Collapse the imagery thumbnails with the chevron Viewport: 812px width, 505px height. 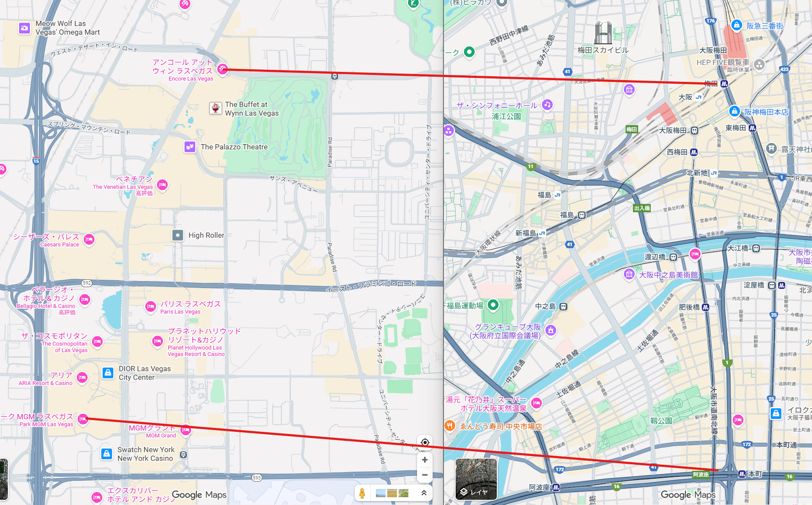tap(424, 493)
